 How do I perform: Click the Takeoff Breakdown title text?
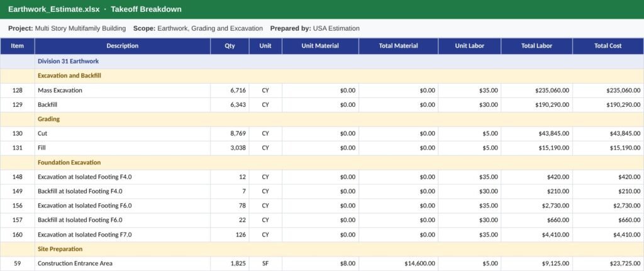point(146,9)
